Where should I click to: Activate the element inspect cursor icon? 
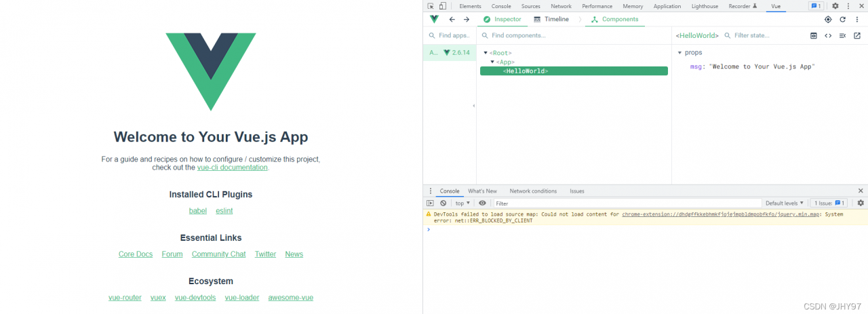coord(431,6)
